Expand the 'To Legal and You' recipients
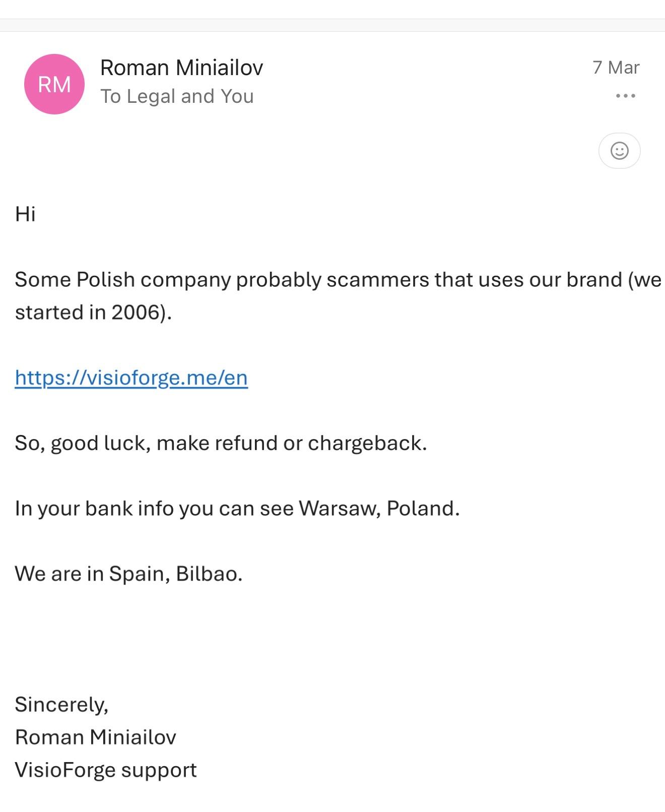This screenshot has height=812, width=665. (x=177, y=96)
